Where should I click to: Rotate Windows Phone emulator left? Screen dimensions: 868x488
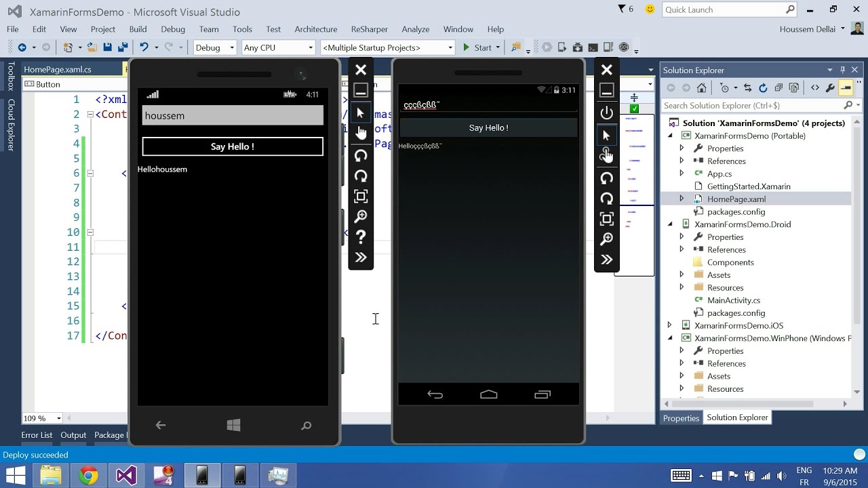(x=361, y=155)
